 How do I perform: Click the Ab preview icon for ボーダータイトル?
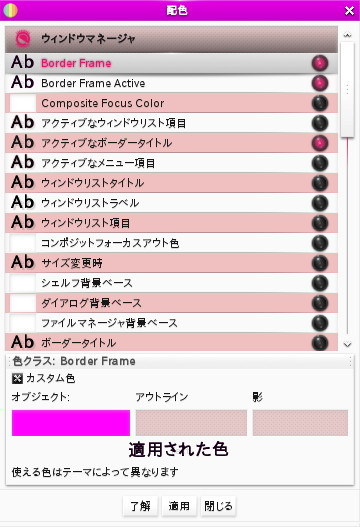click(23, 342)
